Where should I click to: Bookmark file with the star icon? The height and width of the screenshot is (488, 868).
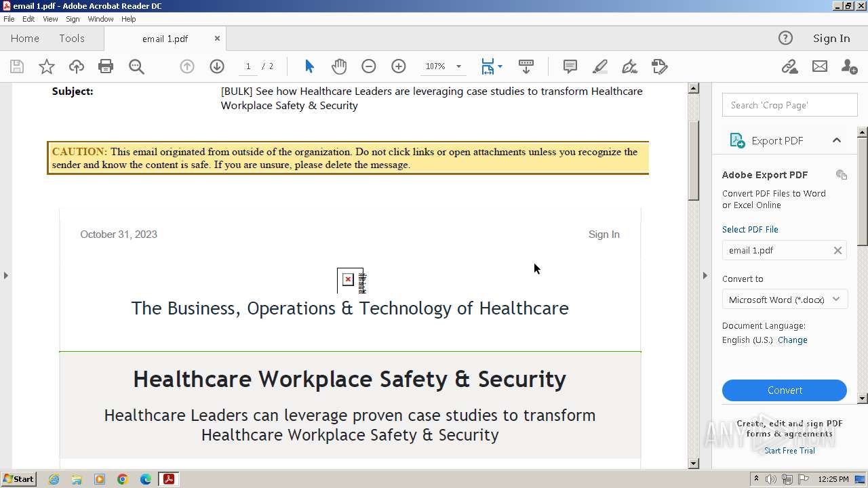click(x=47, y=66)
